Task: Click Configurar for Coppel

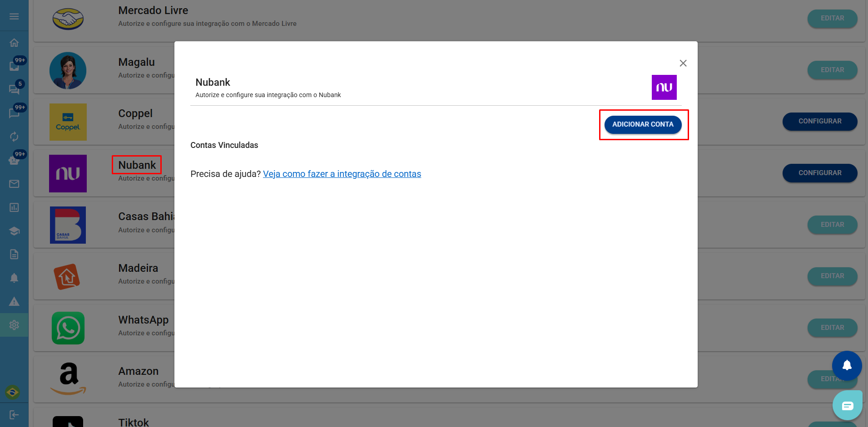Action: point(820,121)
